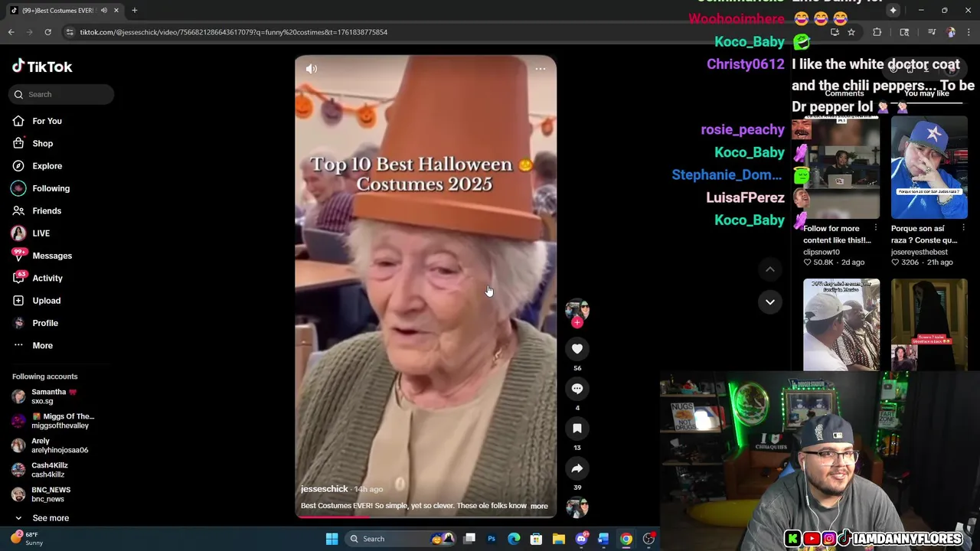Open your Profile page
The height and width of the screenshot is (551, 980).
pos(35,323)
